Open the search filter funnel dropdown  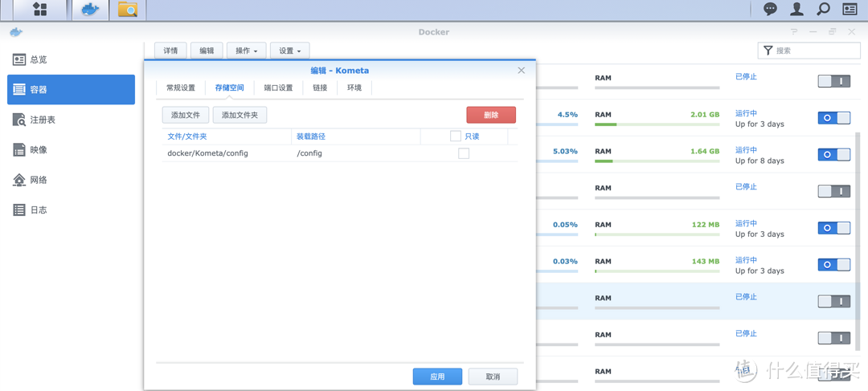[x=768, y=51]
